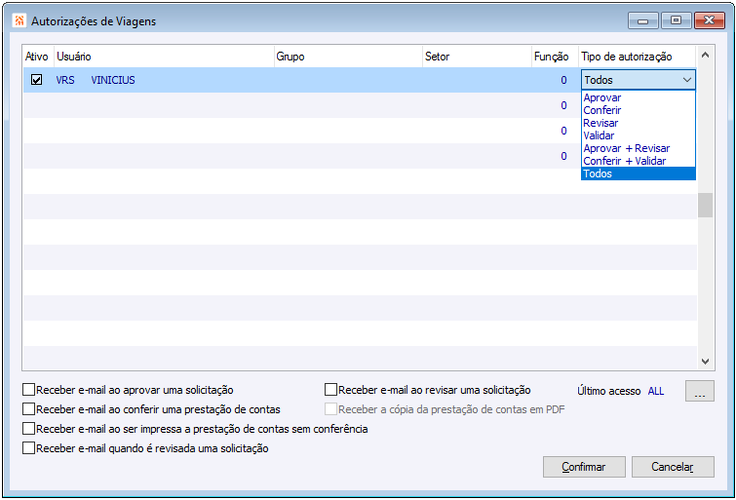Select highlighted Todos option in list

coord(638,174)
